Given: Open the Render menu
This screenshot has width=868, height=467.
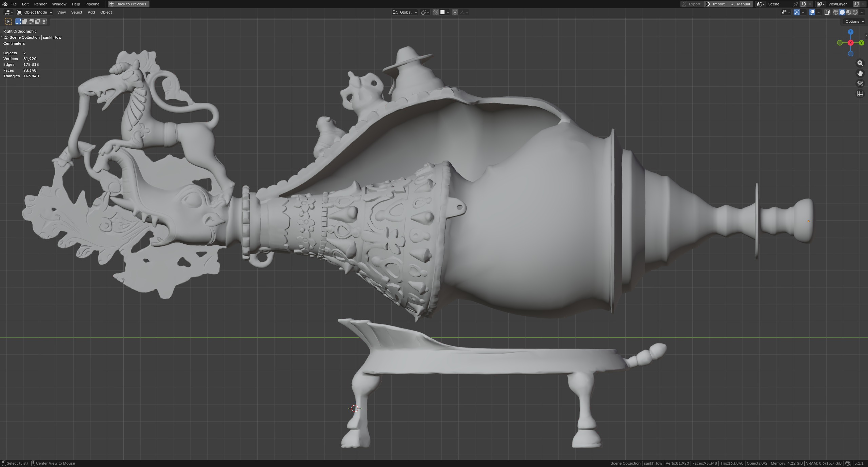Looking at the screenshot, I should click(40, 4).
